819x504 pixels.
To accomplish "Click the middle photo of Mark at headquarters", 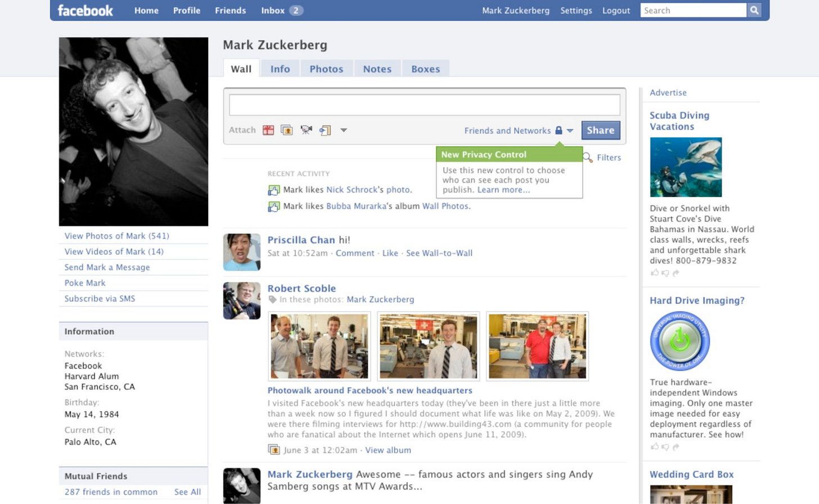I will point(428,346).
